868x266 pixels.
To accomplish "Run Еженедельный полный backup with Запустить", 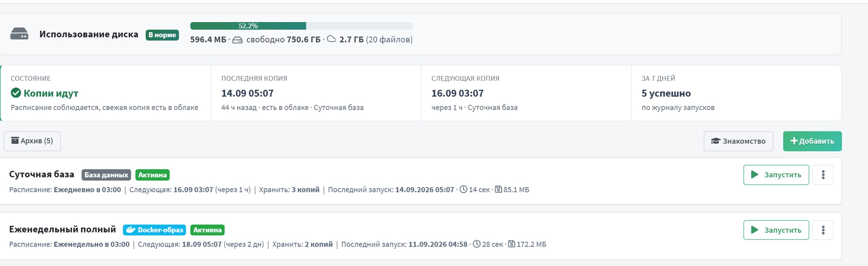I will [x=776, y=230].
